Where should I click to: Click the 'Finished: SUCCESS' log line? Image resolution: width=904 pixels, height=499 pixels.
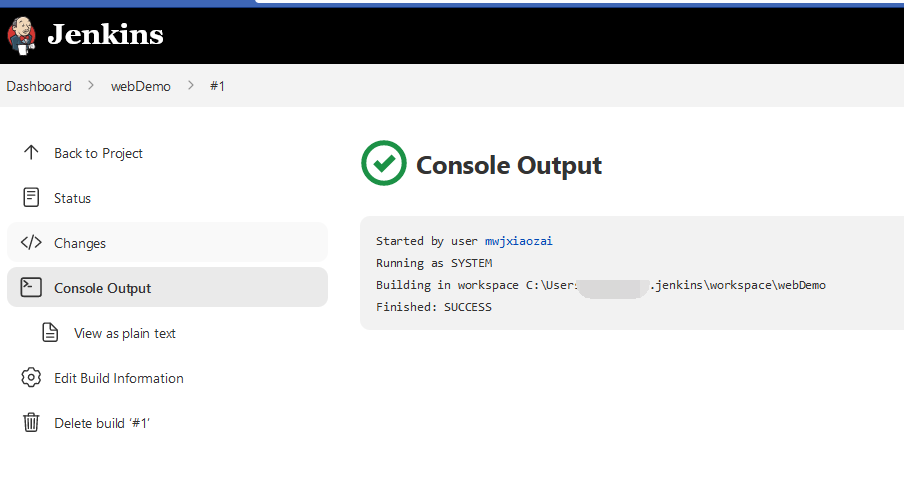click(434, 307)
